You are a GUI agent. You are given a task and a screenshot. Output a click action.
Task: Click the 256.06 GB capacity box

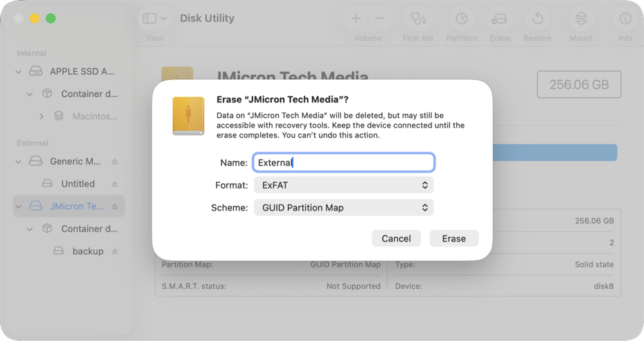[579, 84]
